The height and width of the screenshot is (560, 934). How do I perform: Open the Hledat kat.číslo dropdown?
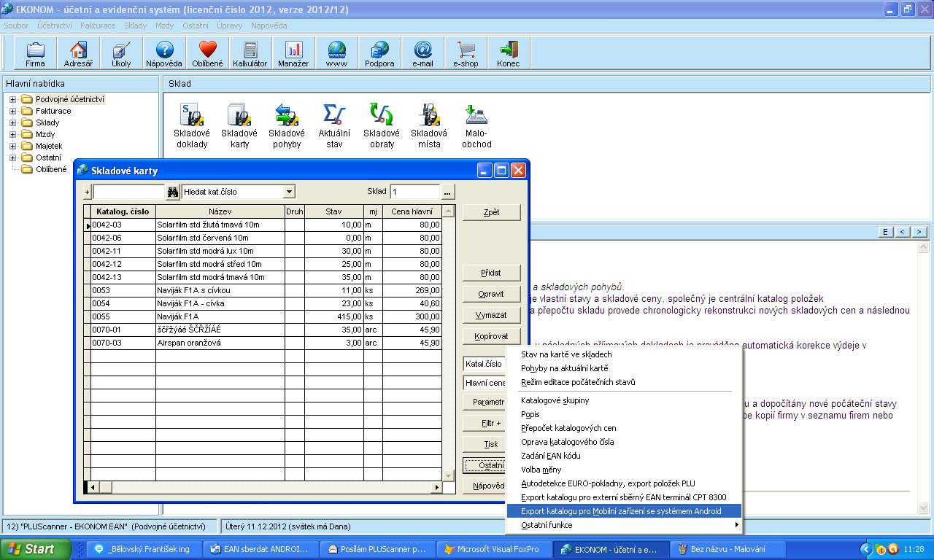pos(290,192)
